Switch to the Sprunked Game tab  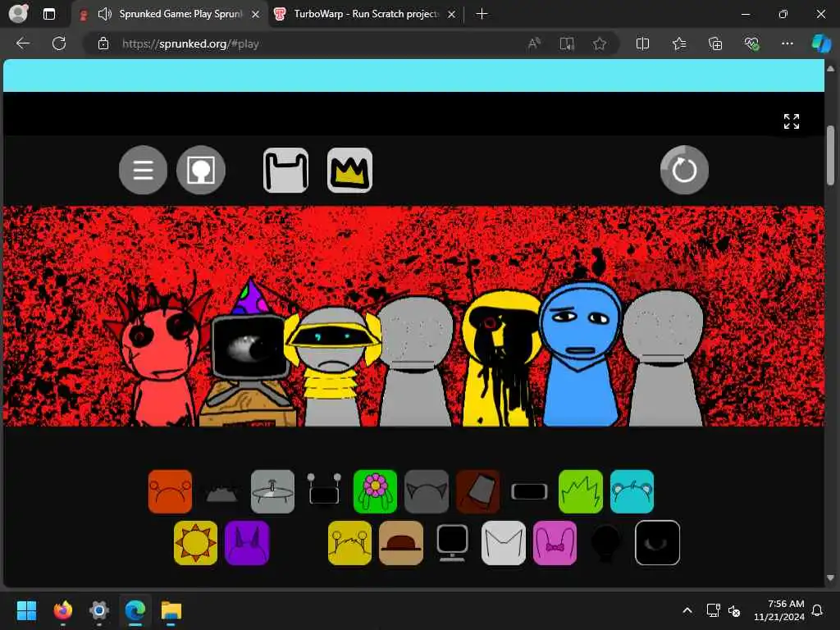click(x=171, y=15)
